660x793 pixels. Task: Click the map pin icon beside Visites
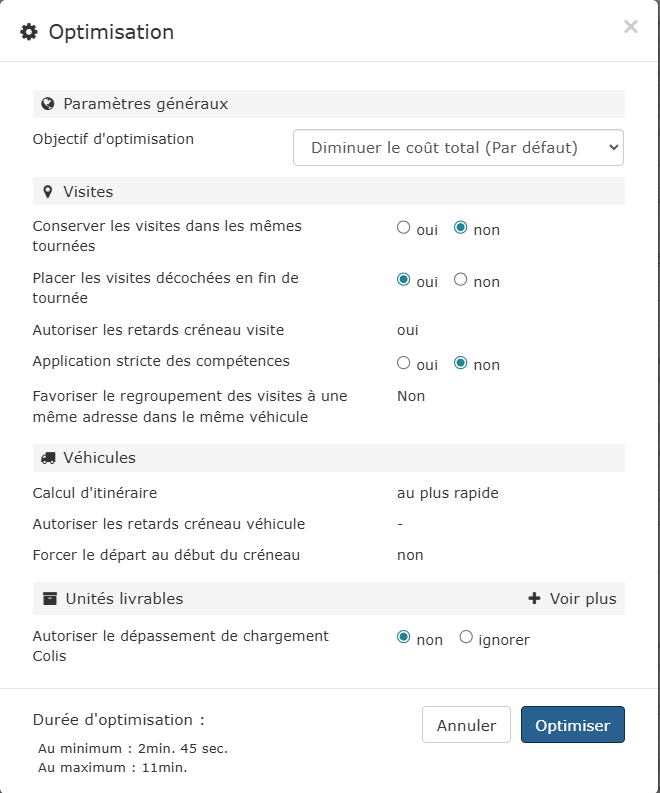click(x=48, y=191)
